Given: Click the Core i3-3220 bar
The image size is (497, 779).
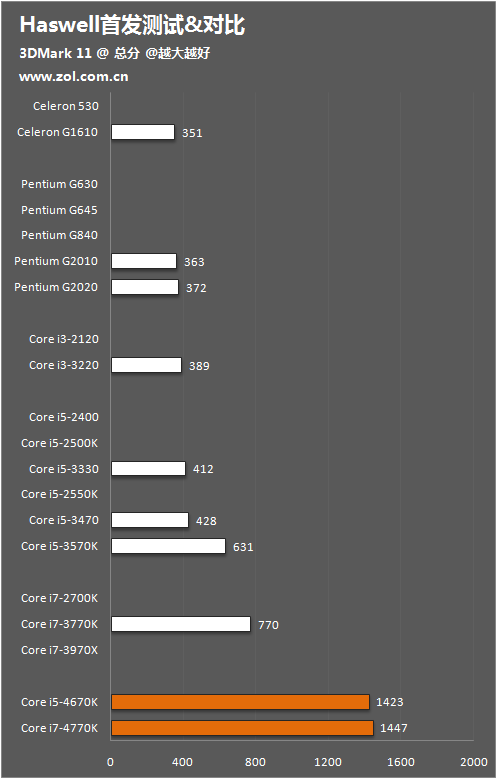Looking at the screenshot, I should coord(147,365).
